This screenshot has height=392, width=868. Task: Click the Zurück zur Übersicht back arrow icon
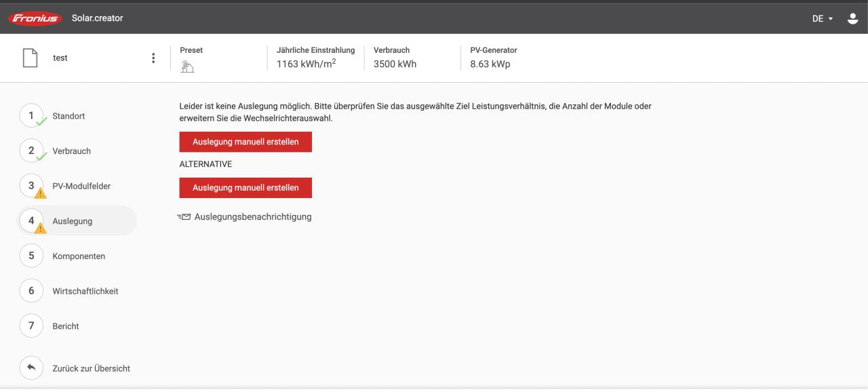point(31,368)
